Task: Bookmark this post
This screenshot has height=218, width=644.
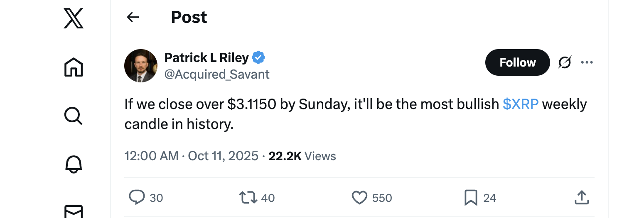Action: click(x=471, y=198)
